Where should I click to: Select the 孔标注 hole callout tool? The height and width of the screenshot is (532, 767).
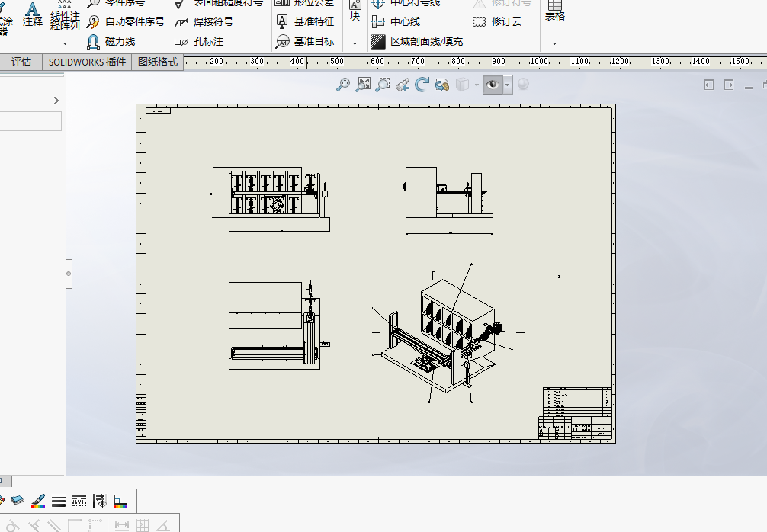click(198, 42)
